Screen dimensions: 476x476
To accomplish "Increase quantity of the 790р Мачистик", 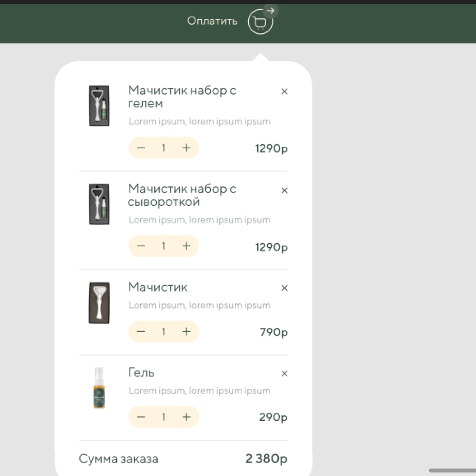I will (186, 331).
